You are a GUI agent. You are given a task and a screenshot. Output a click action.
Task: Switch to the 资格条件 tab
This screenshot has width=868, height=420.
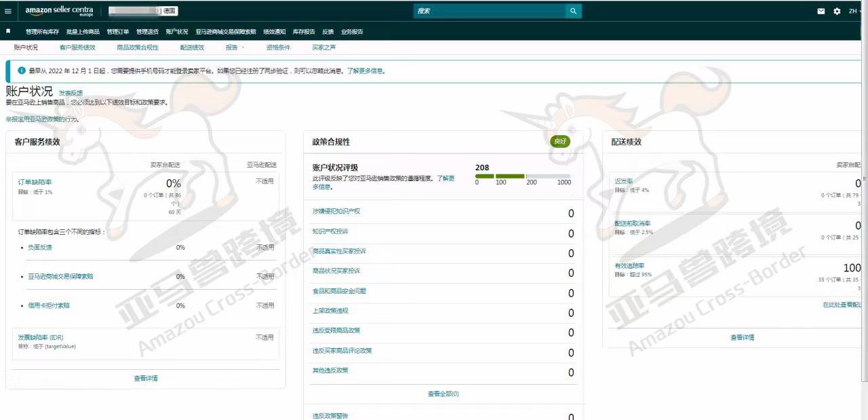click(x=278, y=47)
